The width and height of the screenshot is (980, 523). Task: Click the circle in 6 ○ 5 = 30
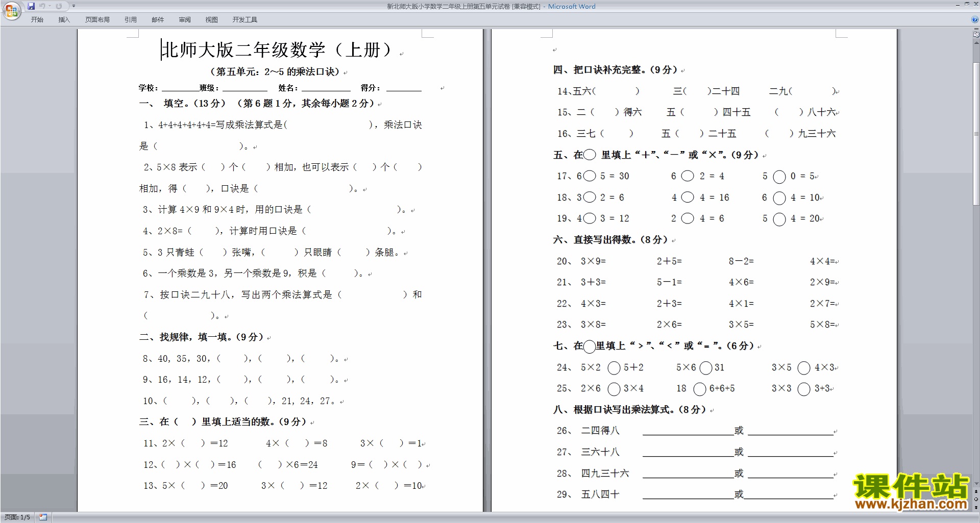[x=590, y=176]
